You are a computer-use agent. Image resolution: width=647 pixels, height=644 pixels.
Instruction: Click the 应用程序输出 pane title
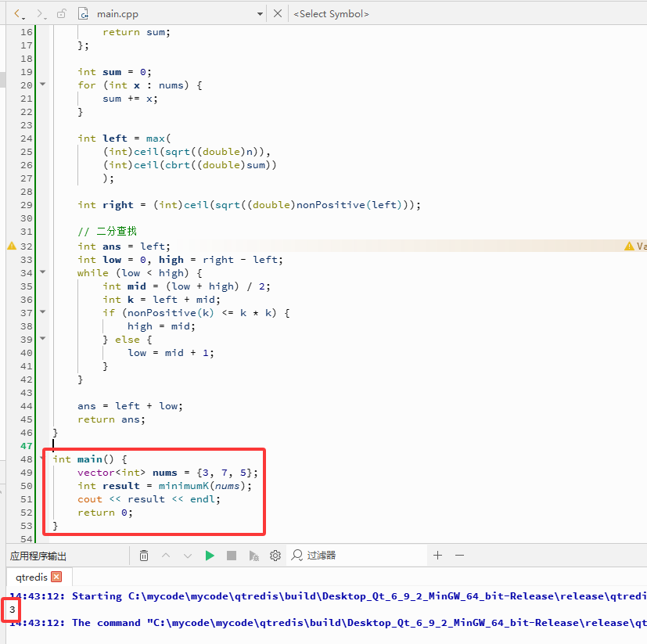pos(38,556)
